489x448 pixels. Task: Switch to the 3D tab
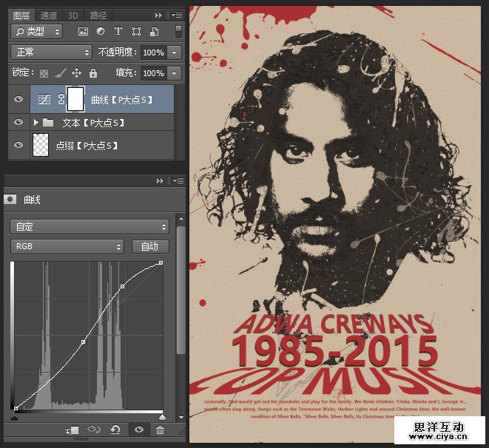73,16
